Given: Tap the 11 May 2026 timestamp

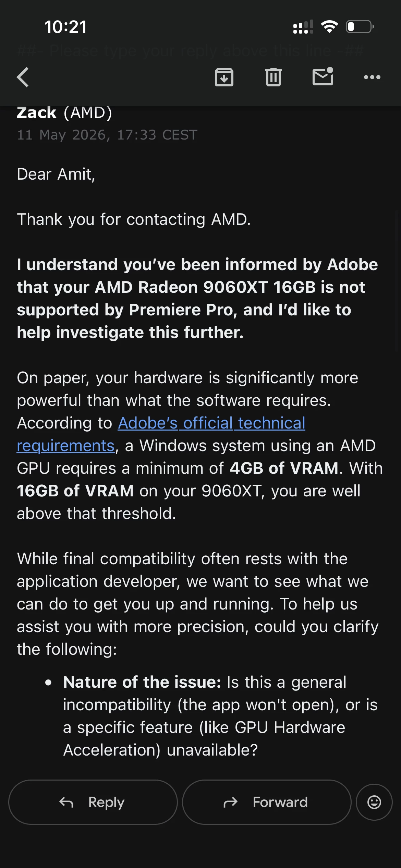Looking at the screenshot, I should coord(107,135).
